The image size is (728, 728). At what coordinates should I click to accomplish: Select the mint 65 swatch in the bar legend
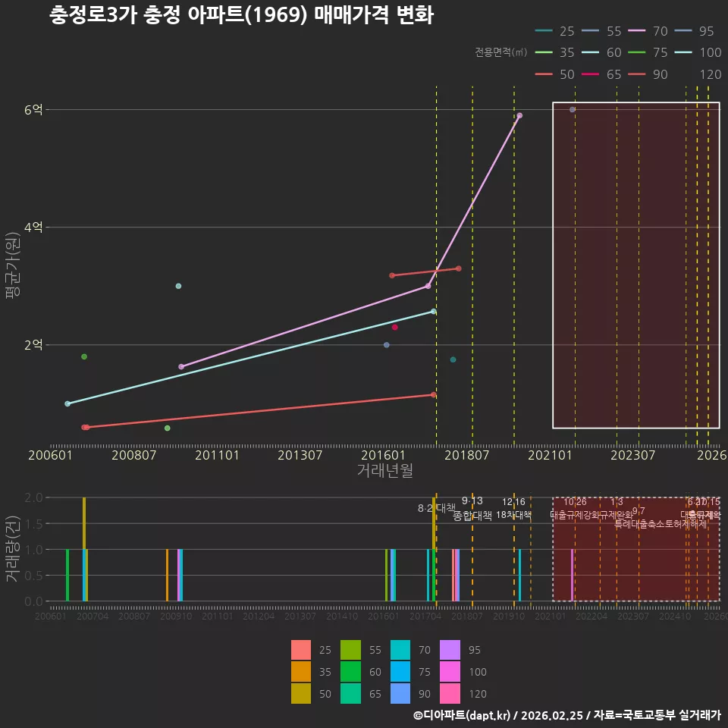[x=350, y=693]
